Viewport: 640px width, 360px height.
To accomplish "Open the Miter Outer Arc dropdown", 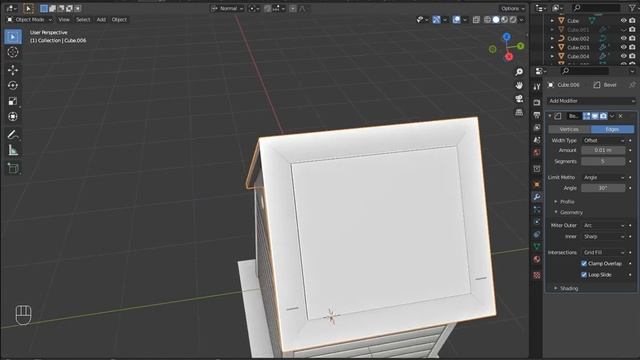I will click(x=603, y=225).
